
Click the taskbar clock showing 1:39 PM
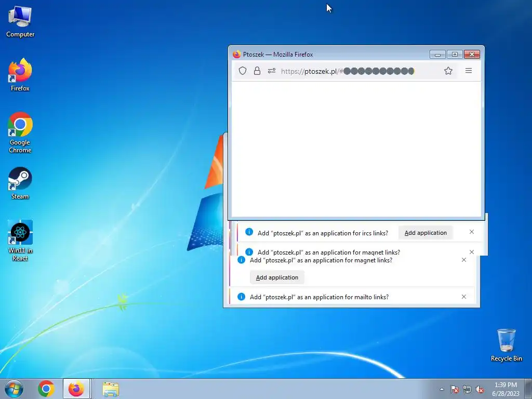pos(506,389)
